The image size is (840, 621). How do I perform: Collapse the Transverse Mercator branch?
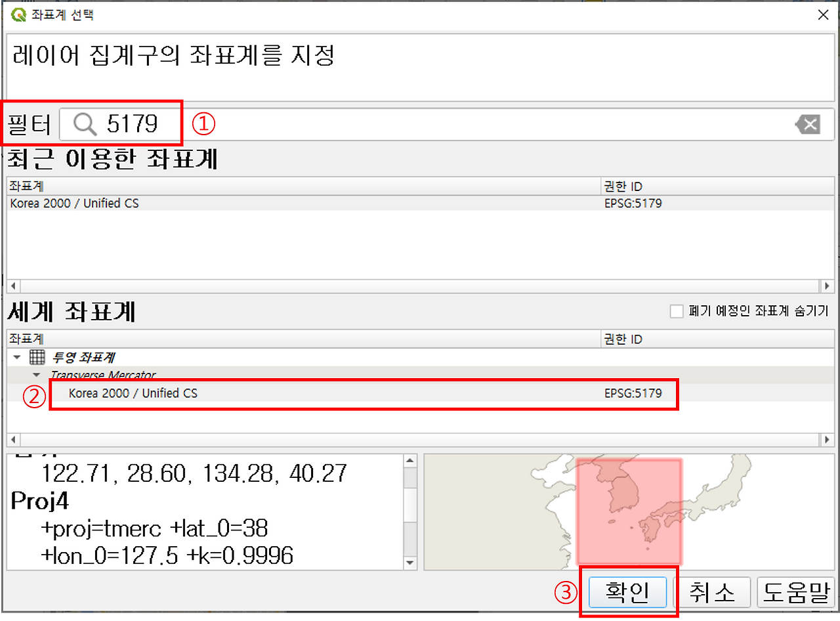pyautogui.click(x=36, y=374)
